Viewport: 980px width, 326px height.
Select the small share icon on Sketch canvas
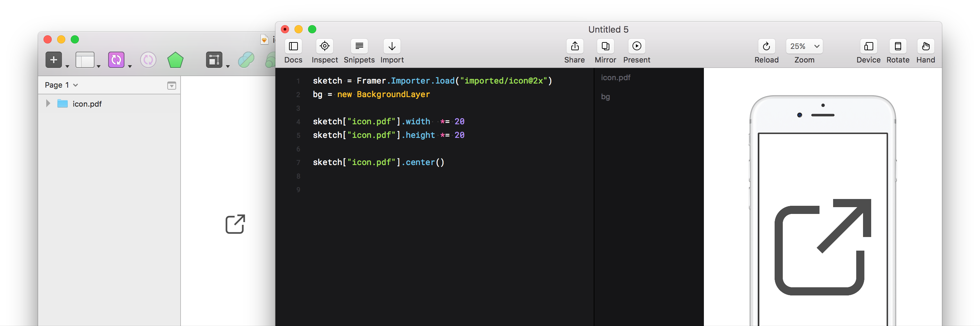tap(235, 224)
